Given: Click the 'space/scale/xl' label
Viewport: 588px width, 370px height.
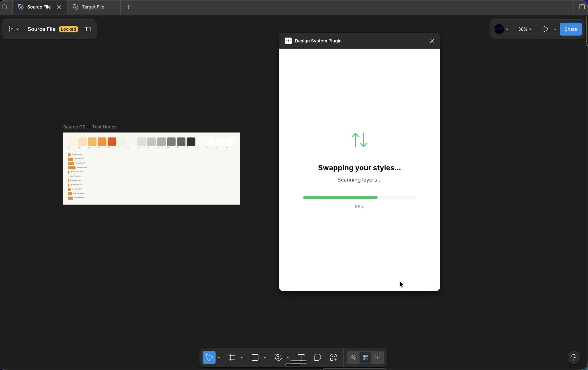Looking at the screenshot, I should tap(80, 198).
